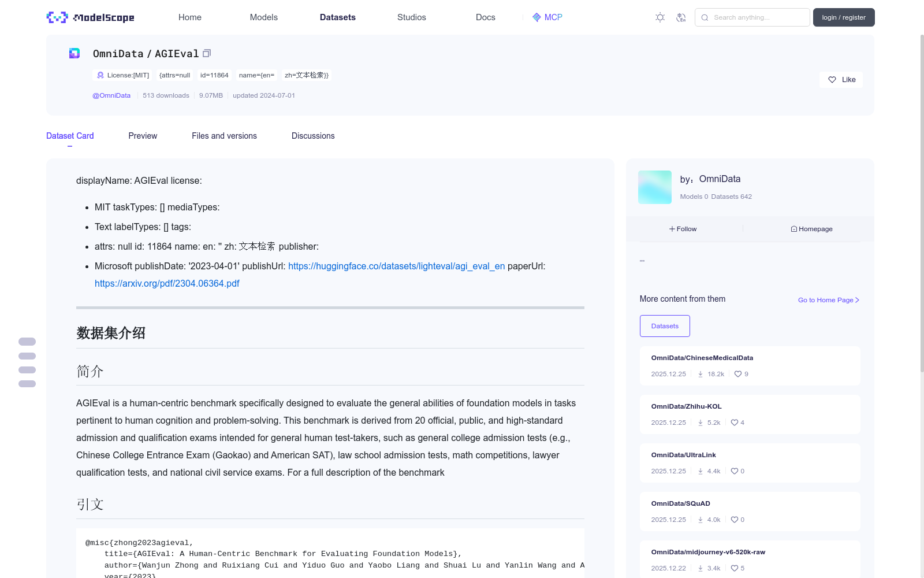The height and width of the screenshot is (578, 924).
Task: Click the 'id=11864' tag
Action: click(x=214, y=75)
